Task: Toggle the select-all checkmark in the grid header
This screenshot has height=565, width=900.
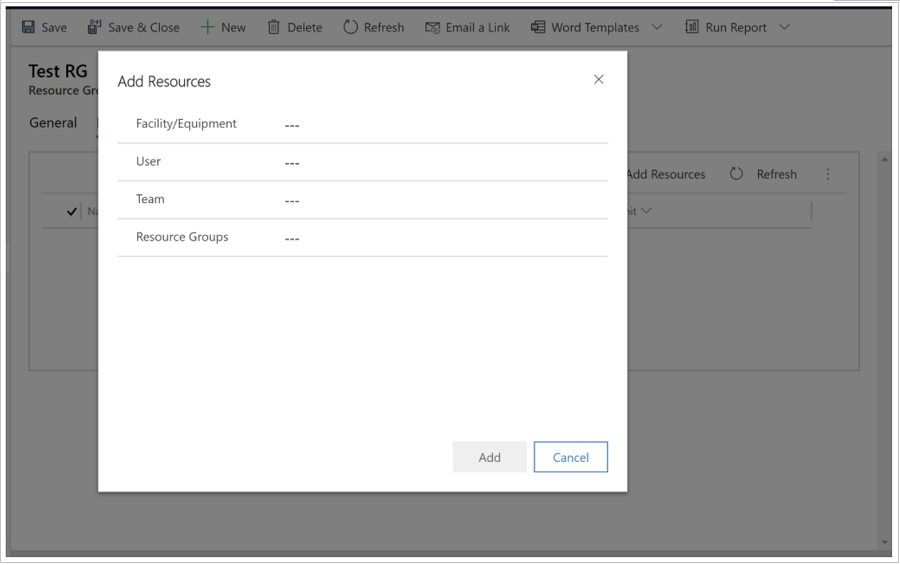Action: point(72,211)
